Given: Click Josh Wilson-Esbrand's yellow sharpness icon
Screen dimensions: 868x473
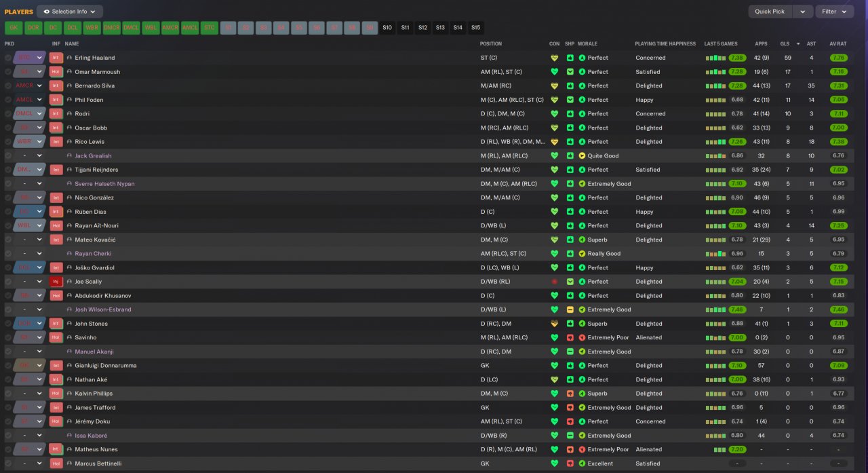Looking at the screenshot, I should pyautogui.click(x=570, y=309).
